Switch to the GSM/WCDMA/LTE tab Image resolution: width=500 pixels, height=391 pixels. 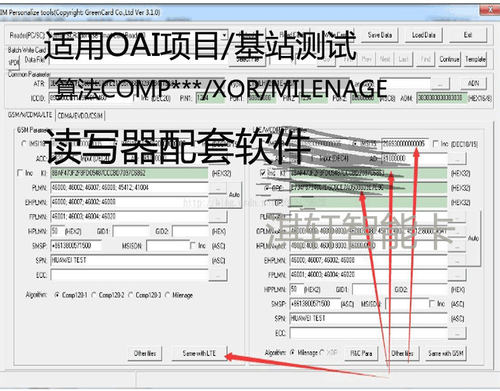(x=30, y=115)
